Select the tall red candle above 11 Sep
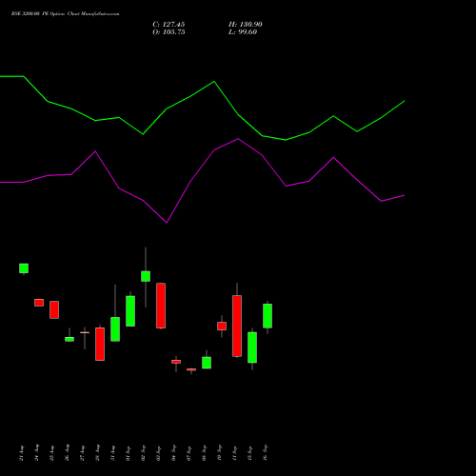 (237, 326)
